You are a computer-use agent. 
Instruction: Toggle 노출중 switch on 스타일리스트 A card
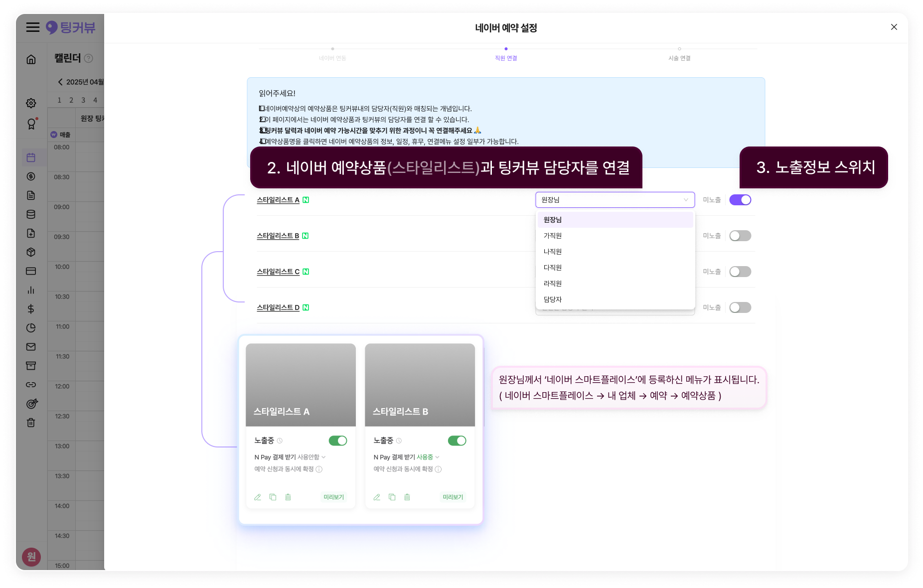pyautogui.click(x=338, y=441)
